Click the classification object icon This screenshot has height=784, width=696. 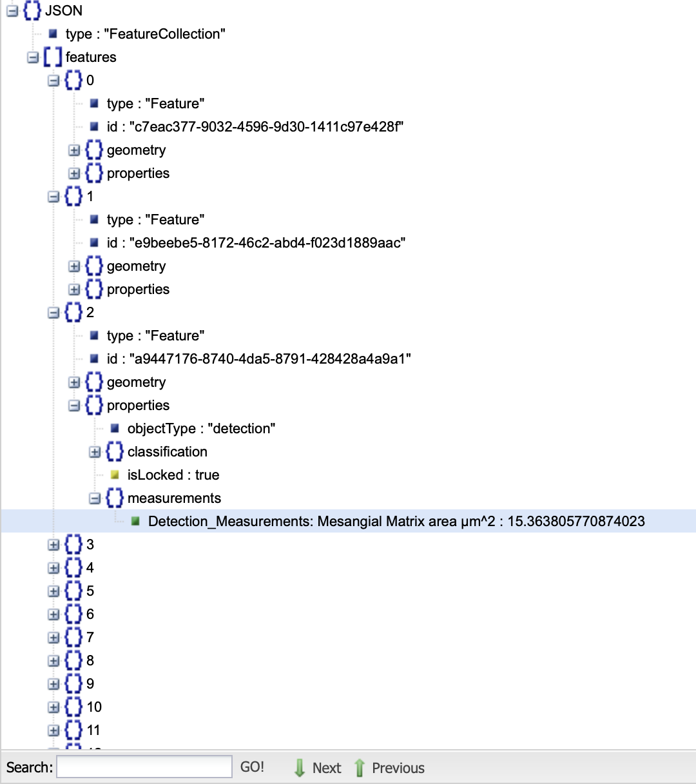click(x=115, y=451)
